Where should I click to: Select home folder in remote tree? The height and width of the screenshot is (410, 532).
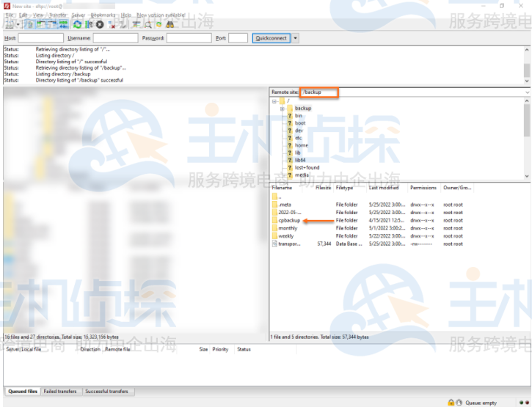pyautogui.click(x=302, y=145)
